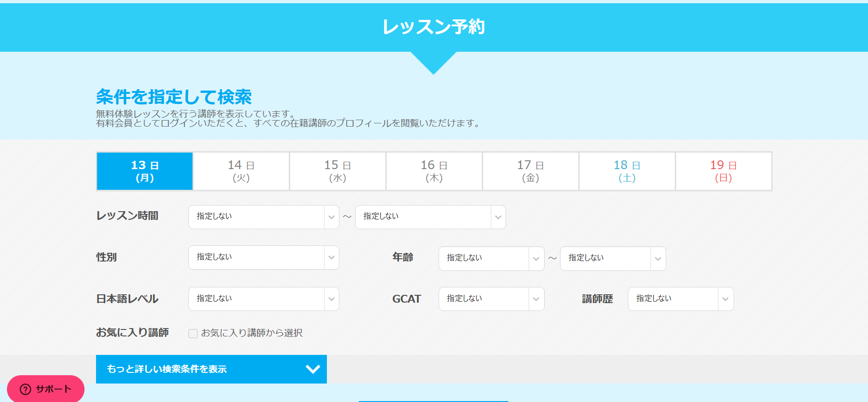
Task: Select the 15日 (水) date tab
Action: (338, 171)
